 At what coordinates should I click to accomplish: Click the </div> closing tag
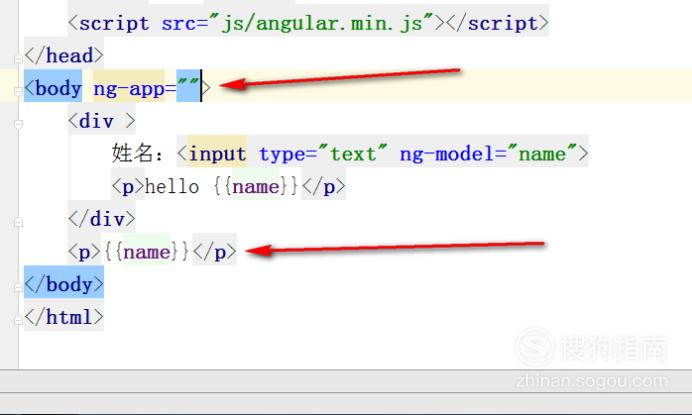(x=102, y=219)
